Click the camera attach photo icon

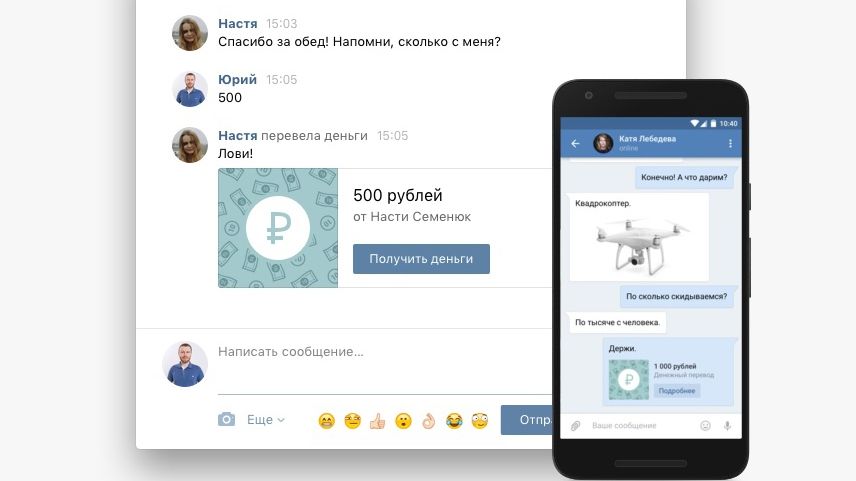(x=227, y=420)
